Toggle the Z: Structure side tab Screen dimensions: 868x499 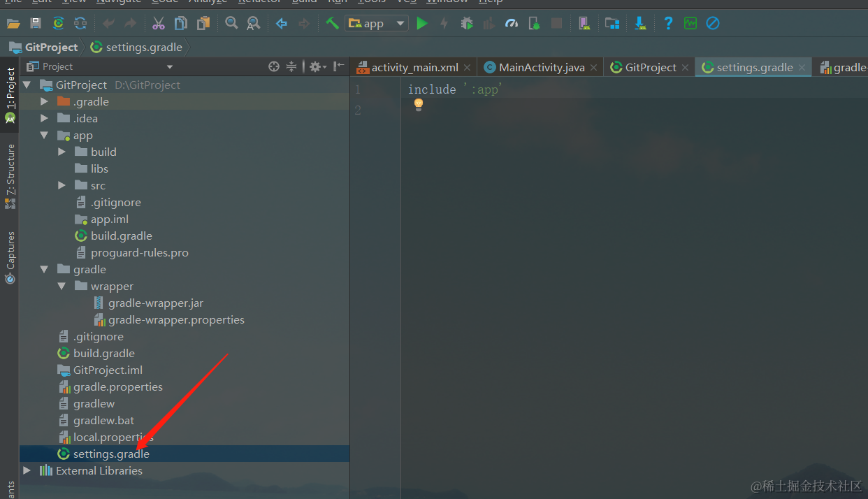pos(10,176)
